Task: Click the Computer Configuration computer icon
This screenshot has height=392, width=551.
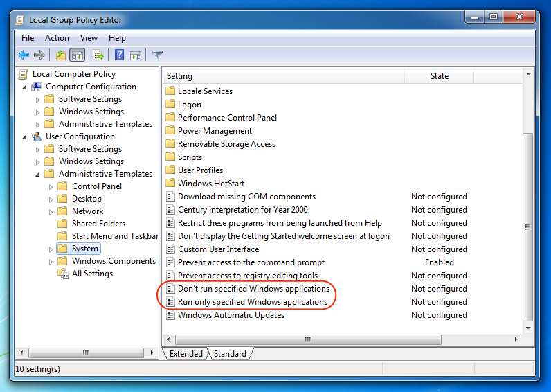Action: click(37, 87)
